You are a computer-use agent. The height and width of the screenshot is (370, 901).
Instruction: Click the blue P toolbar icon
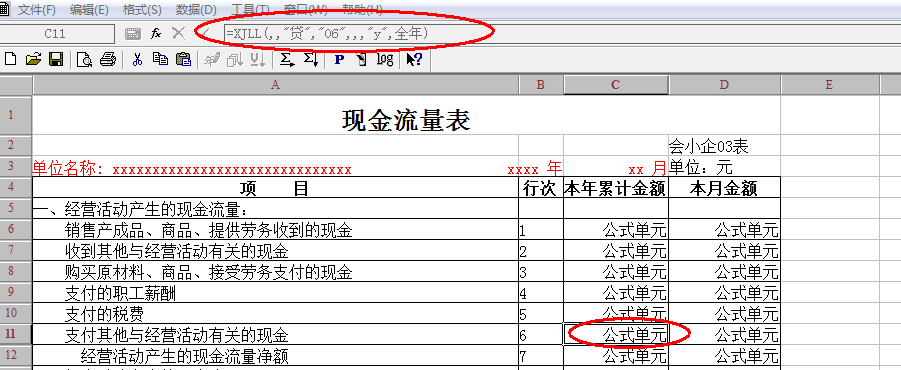[x=339, y=59]
